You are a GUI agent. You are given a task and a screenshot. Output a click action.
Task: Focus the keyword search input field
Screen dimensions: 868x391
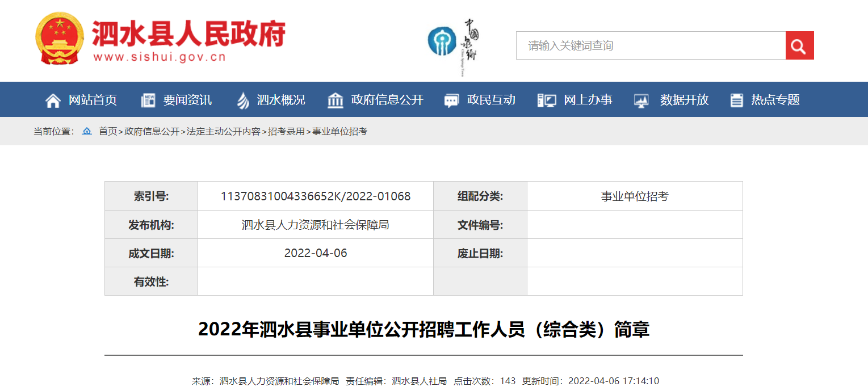tap(651, 45)
